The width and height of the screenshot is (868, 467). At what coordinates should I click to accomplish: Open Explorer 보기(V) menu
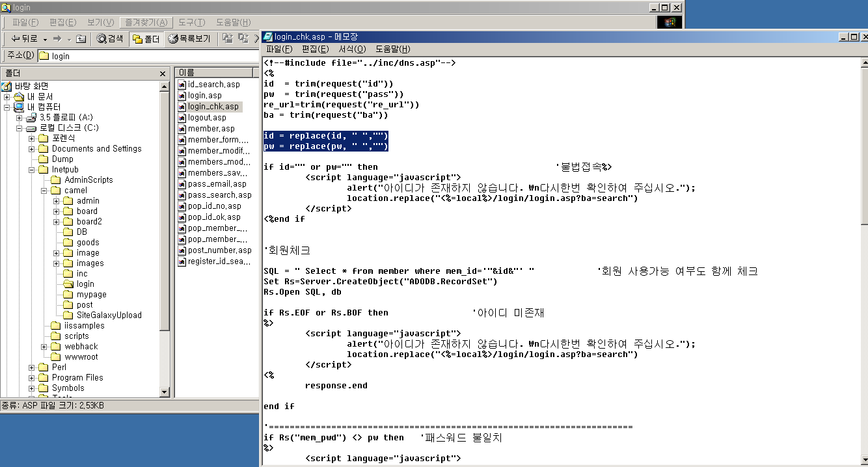pyautogui.click(x=101, y=22)
